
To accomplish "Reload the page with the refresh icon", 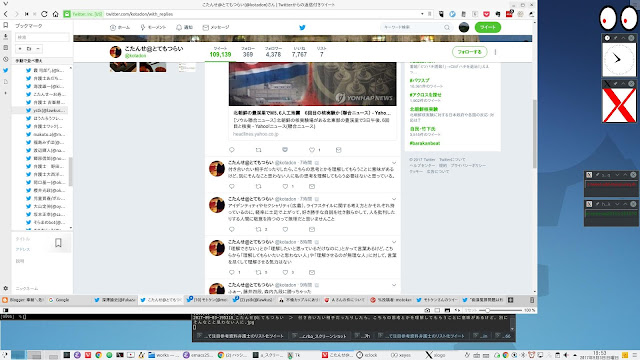I will click(x=44, y=14).
